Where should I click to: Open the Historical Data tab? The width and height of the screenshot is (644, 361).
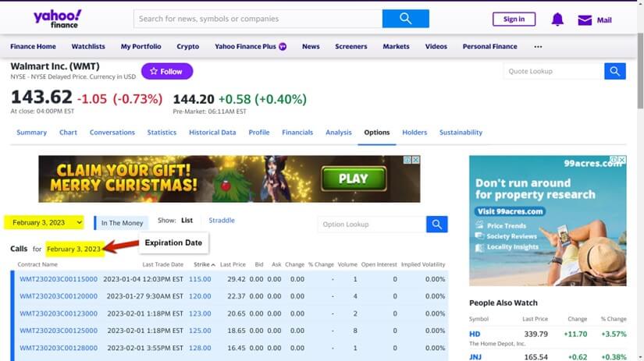click(212, 132)
